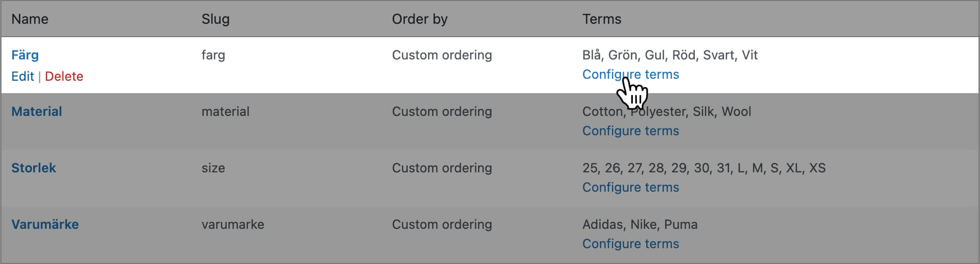The image size is (980, 264).
Task: Delete the Färg attribute
Action: (64, 76)
